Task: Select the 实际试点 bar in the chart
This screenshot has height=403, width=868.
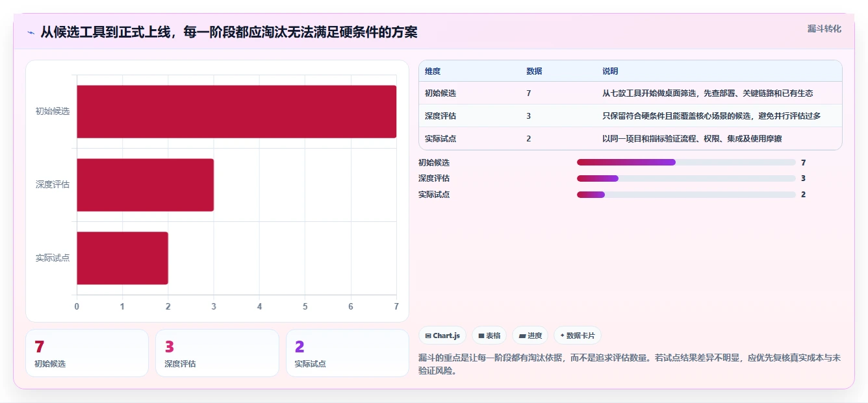Action: [x=123, y=258]
